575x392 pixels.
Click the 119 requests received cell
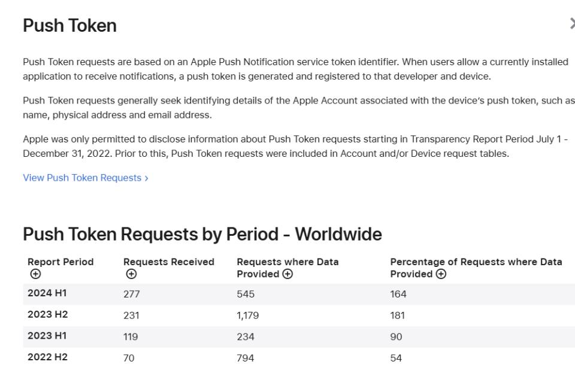[x=131, y=337]
